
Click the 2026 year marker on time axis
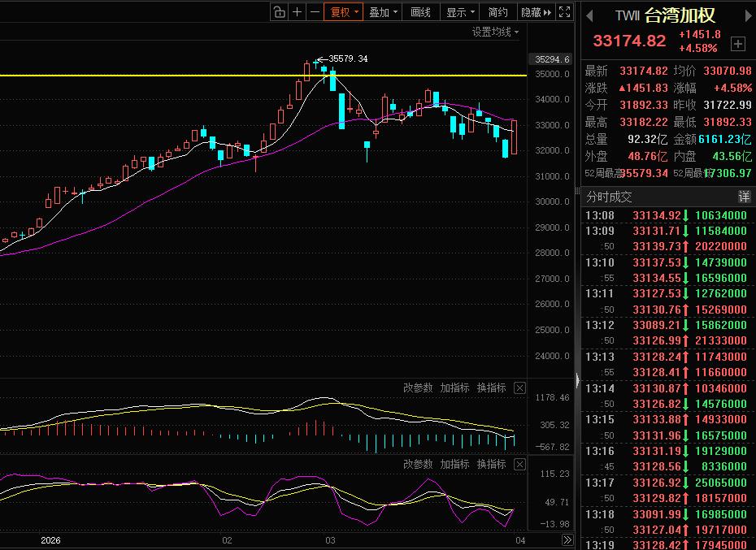[x=50, y=540]
